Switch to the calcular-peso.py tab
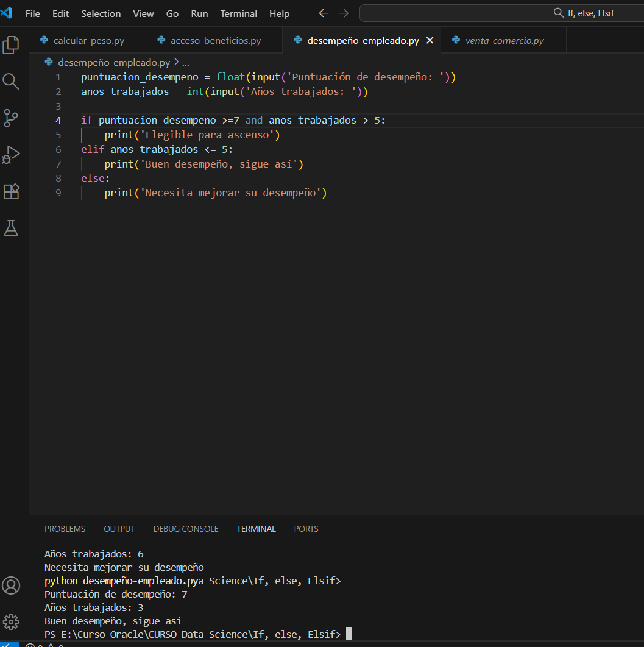 tap(88, 41)
